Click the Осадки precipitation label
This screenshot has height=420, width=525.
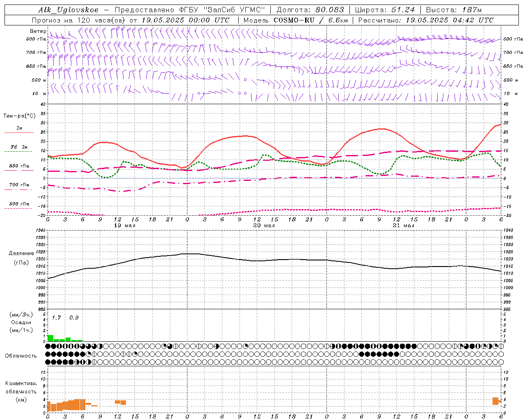(x=21, y=322)
